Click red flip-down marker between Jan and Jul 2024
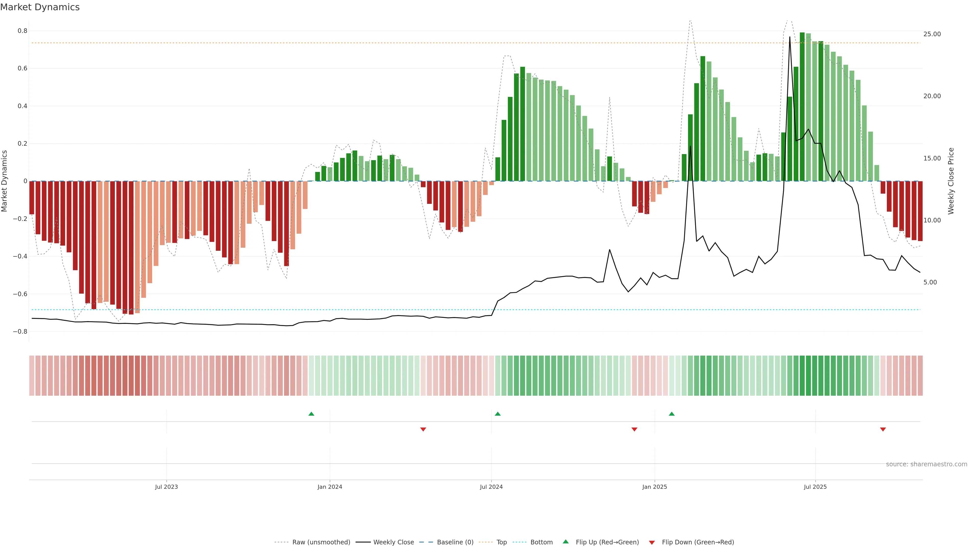The image size is (980, 551). 423,429
